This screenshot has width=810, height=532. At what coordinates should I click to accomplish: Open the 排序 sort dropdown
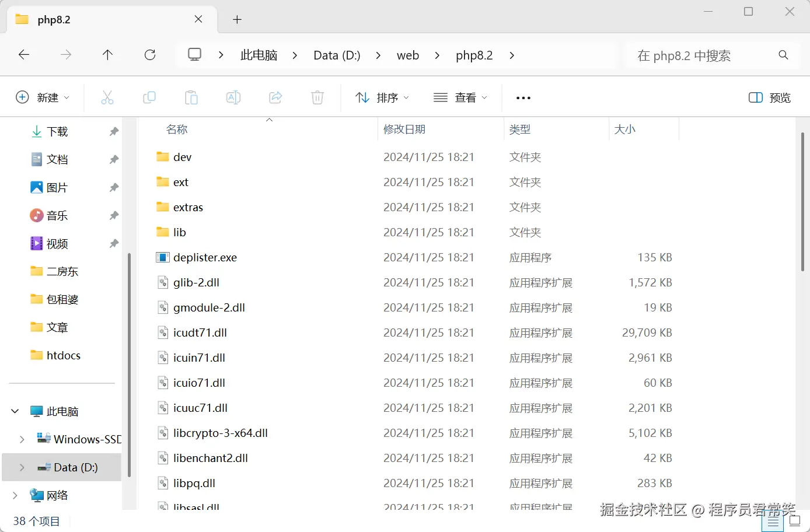[382, 97]
